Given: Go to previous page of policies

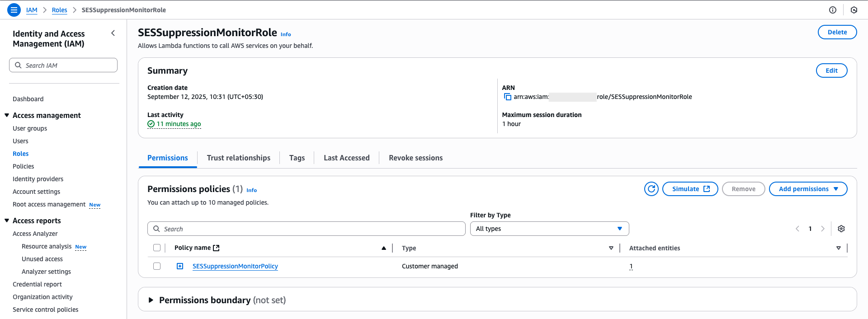Looking at the screenshot, I should (797, 229).
